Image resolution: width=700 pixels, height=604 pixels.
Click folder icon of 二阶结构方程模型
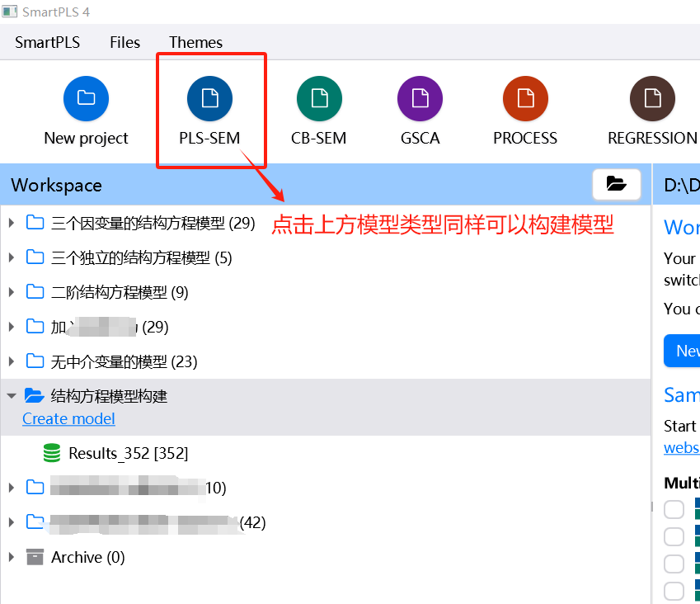point(35,292)
